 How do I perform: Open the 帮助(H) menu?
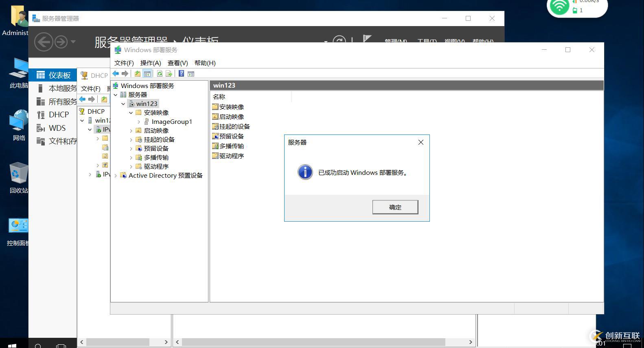pyautogui.click(x=205, y=63)
